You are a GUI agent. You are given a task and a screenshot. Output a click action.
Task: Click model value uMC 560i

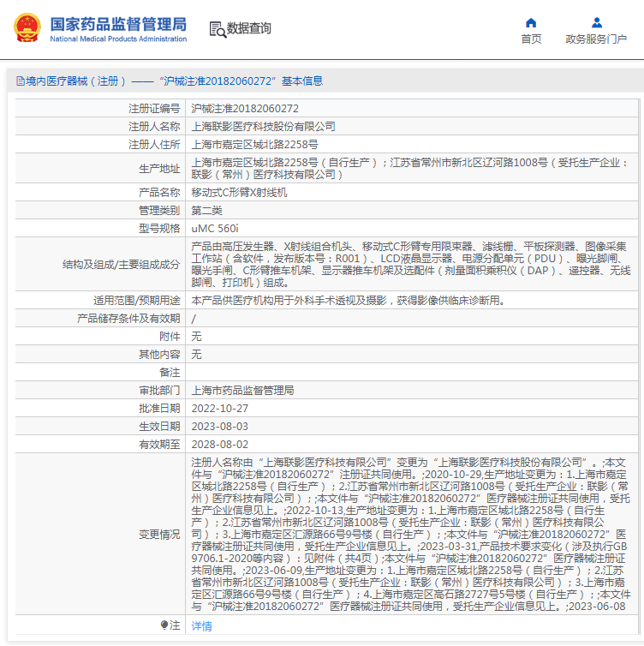pos(215,228)
